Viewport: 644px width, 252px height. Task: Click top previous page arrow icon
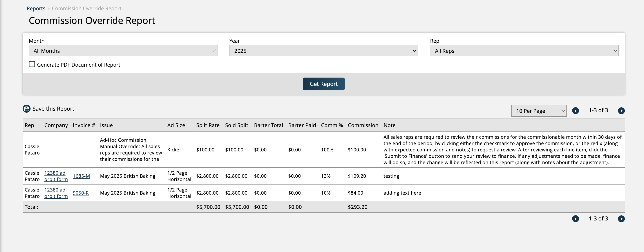tap(575, 110)
